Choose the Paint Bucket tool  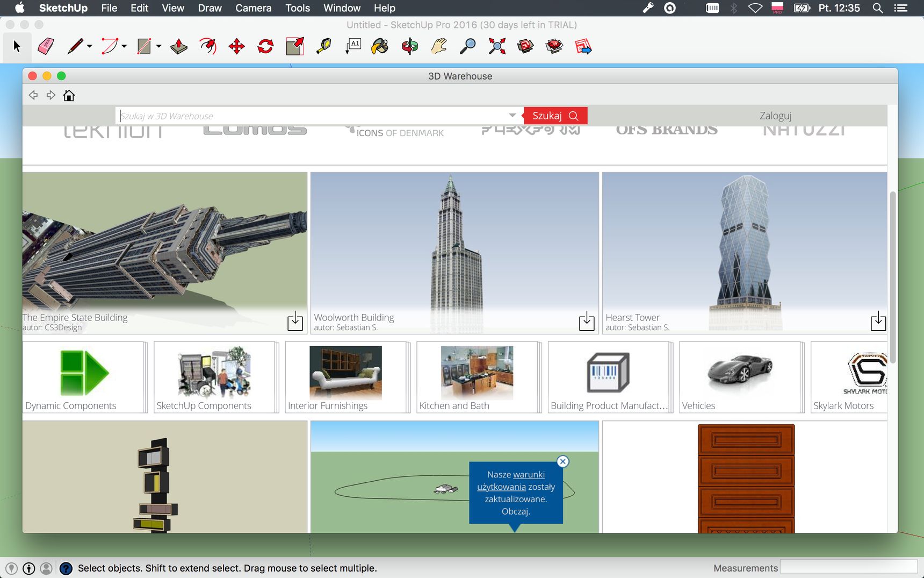[379, 46]
